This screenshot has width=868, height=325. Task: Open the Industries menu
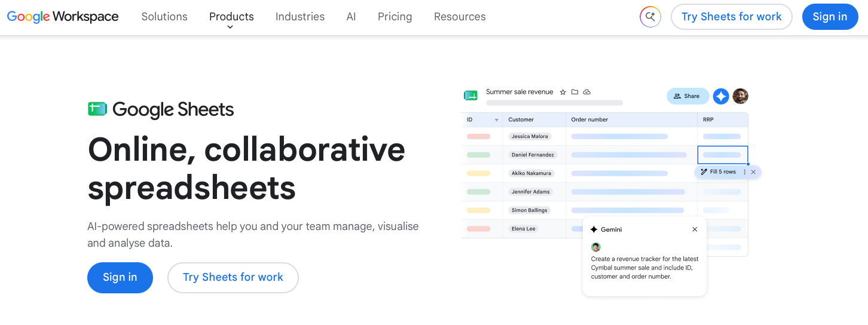click(x=300, y=17)
